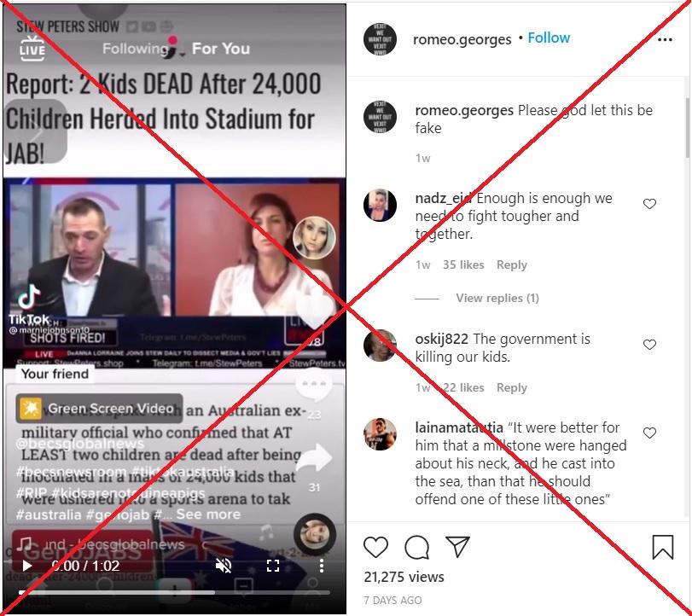Expand View replies (1)
Viewport: 692px width, 616px height.
(497, 299)
